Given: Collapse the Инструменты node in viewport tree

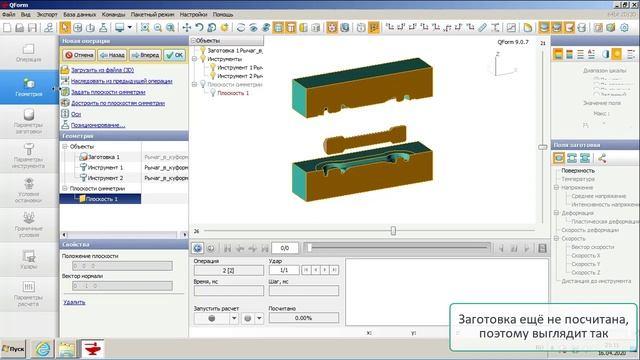Looking at the screenshot, I should pyautogui.click(x=195, y=59).
